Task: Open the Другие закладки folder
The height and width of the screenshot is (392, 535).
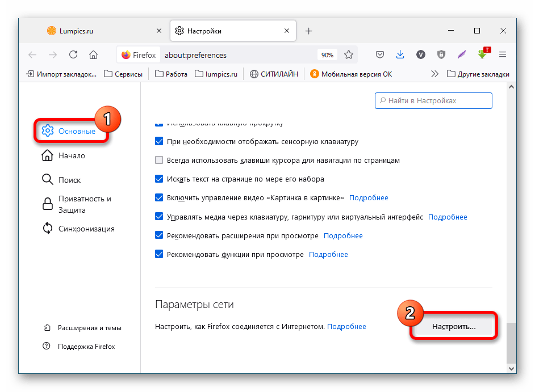Action: pos(478,74)
